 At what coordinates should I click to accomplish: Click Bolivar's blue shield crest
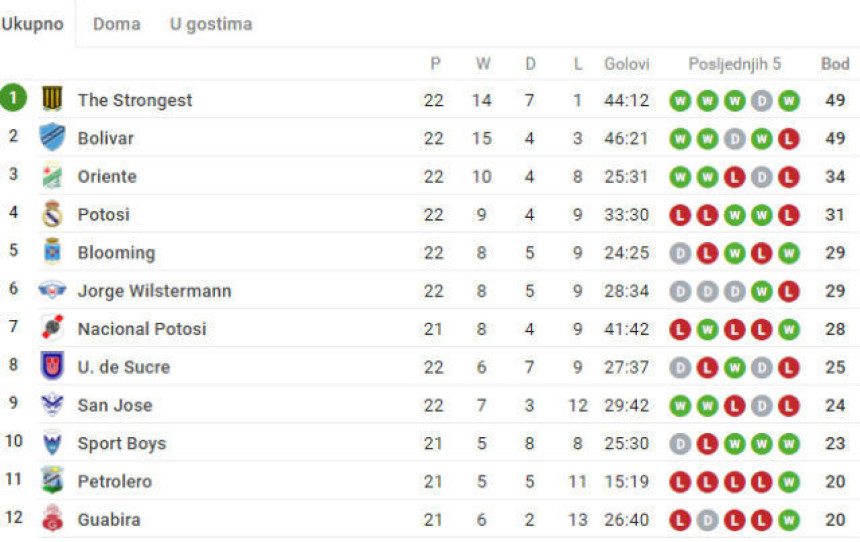pyautogui.click(x=52, y=138)
